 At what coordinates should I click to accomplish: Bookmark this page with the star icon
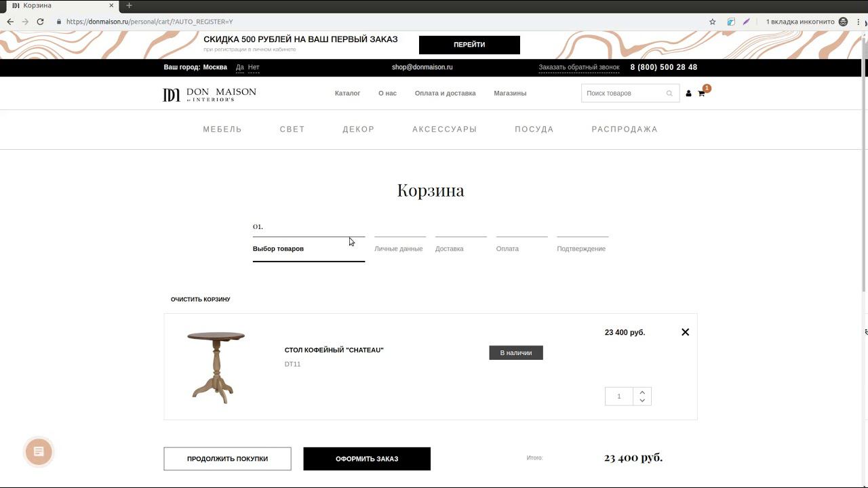[x=713, y=22]
